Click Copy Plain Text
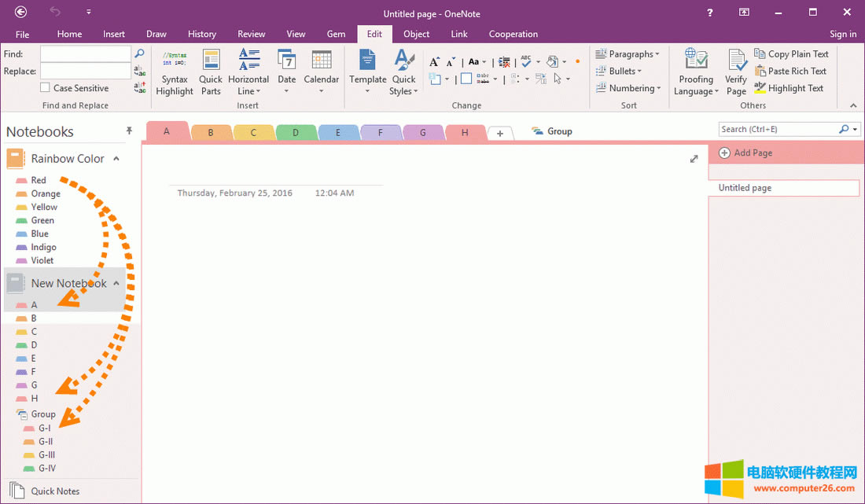This screenshot has width=865, height=504. coord(792,54)
